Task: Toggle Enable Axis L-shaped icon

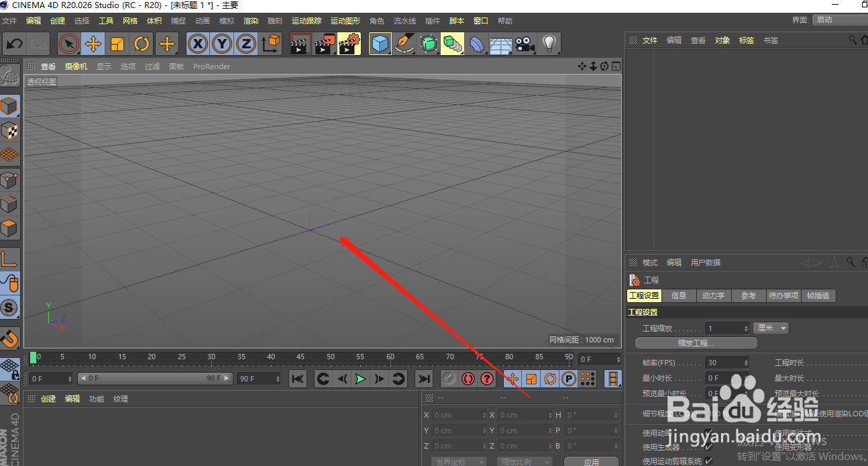Action: (9, 259)
